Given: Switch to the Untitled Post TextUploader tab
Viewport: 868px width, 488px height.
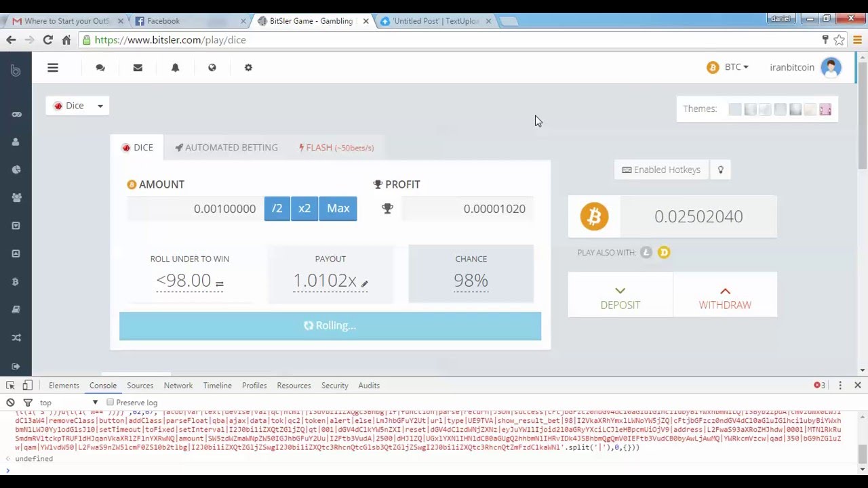Looking at the screenshot, I should 434,21.
